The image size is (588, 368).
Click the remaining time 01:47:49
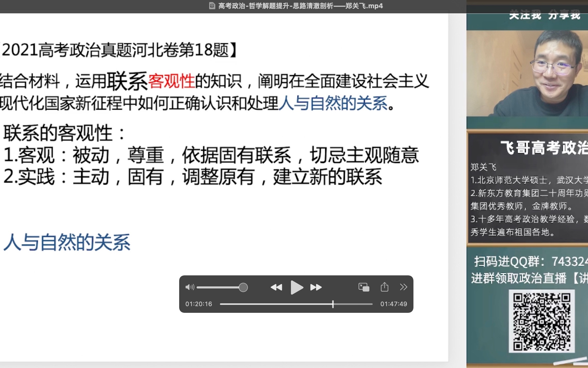point(394,304)
